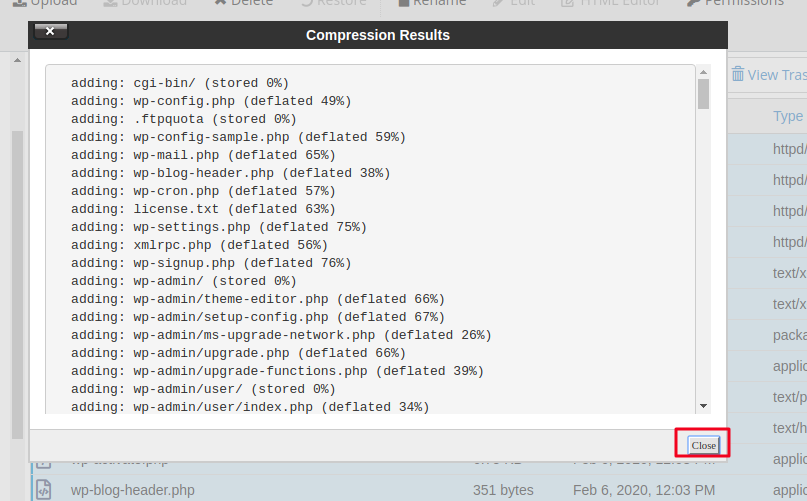The image size is (807, 501).
Task: Select the wp-blog-header.php file name
Action: pos(133,490)
